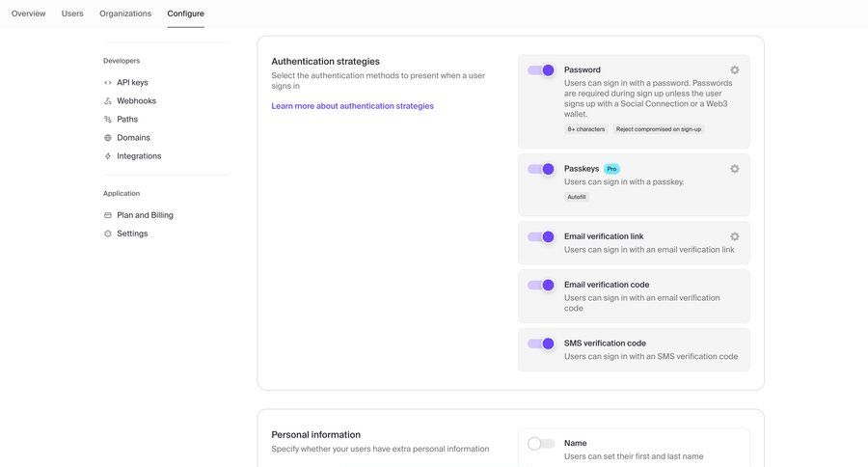Open API keys page

pyautogui.click(x=132, y=83)
